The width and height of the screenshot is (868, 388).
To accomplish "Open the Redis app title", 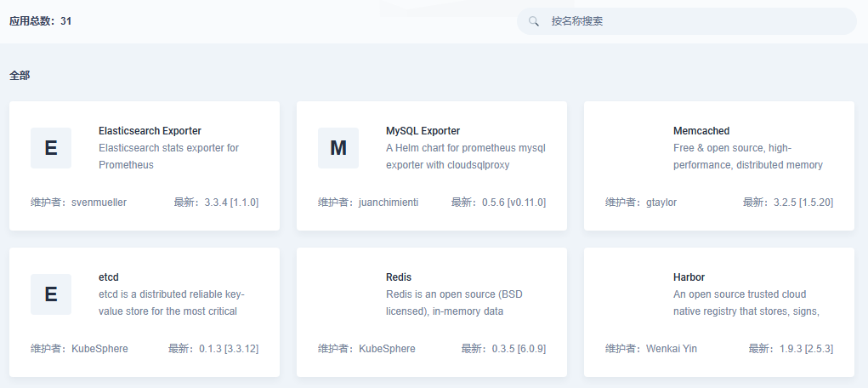I will click(399, 277).
